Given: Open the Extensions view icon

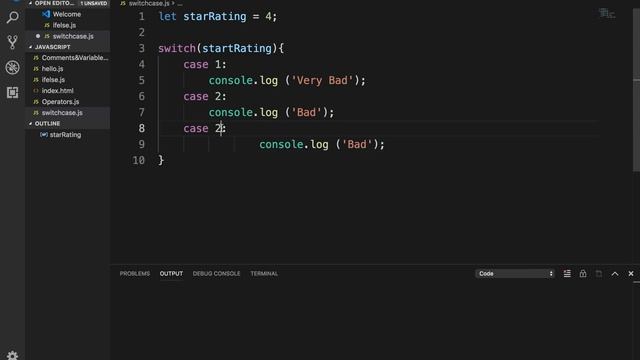Looking at the screenshot, I should (x=13, y=93).
